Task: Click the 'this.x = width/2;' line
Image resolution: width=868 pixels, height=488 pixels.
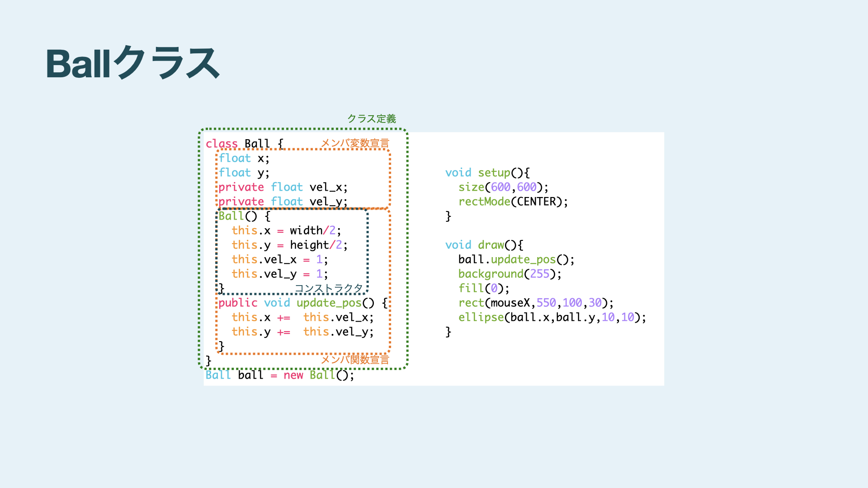Action: (286, 231)
